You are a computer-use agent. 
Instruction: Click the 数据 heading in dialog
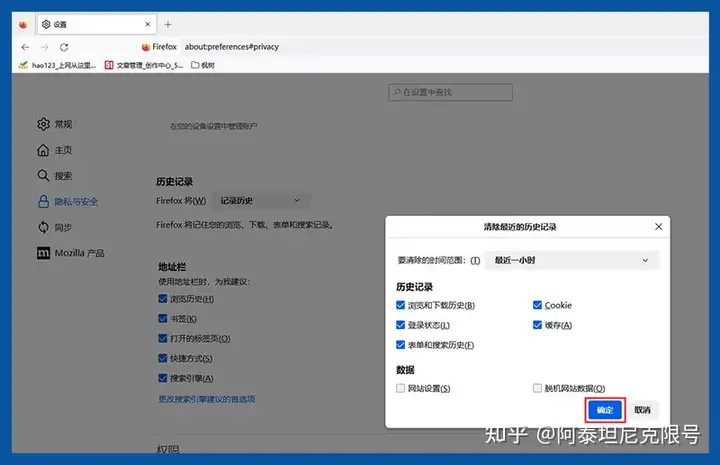pos(405,370)
